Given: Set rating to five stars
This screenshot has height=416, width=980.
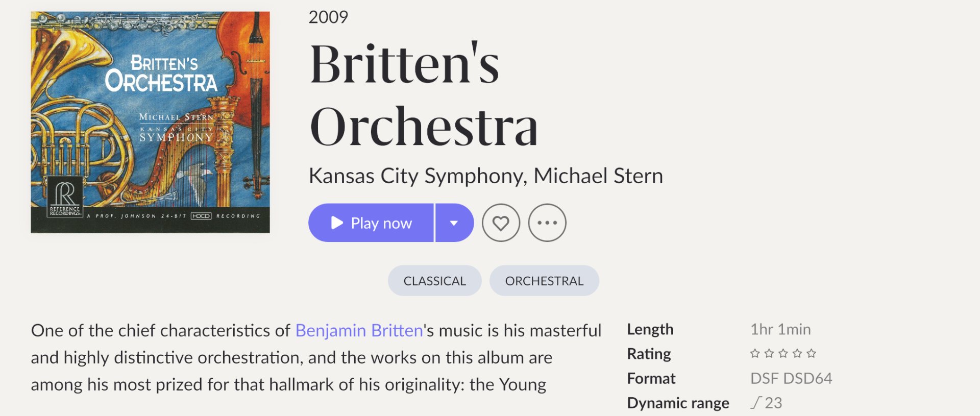Looking at the screenshot, I should pyautogui.click(x=812, y=353).
